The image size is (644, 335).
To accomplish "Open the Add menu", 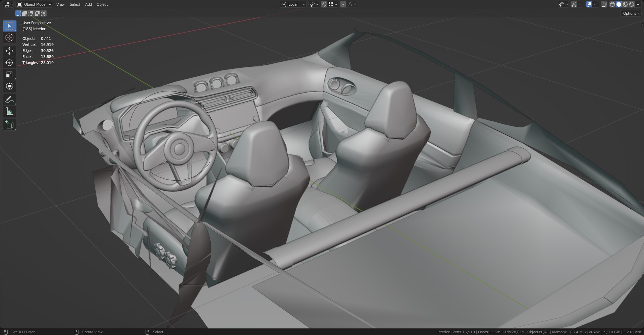I will coord(89,4).
